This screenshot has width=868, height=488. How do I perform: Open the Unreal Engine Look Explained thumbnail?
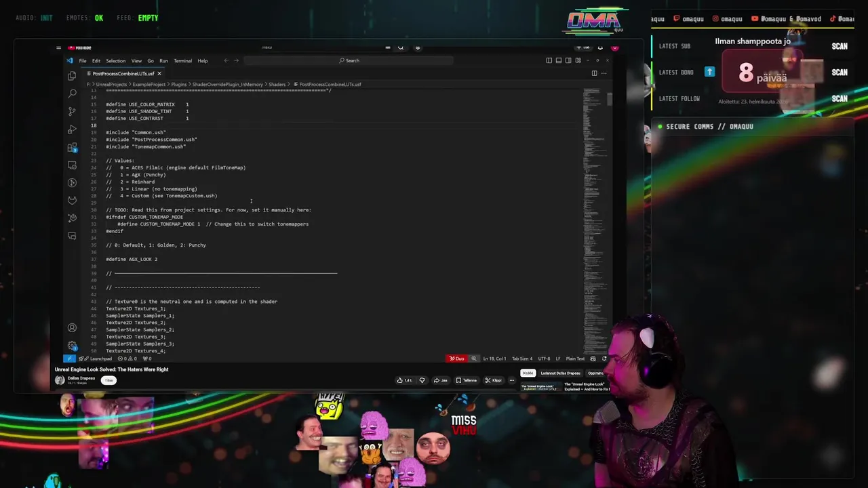coord(540,388)
